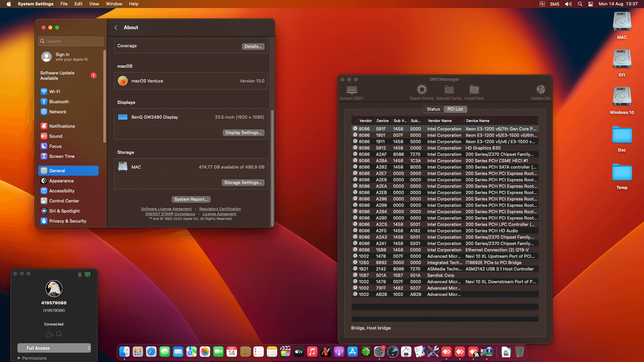Click the file transfer icon in AnyDesk panel
The width and height of the screenshot is (644, 362).
50,334
